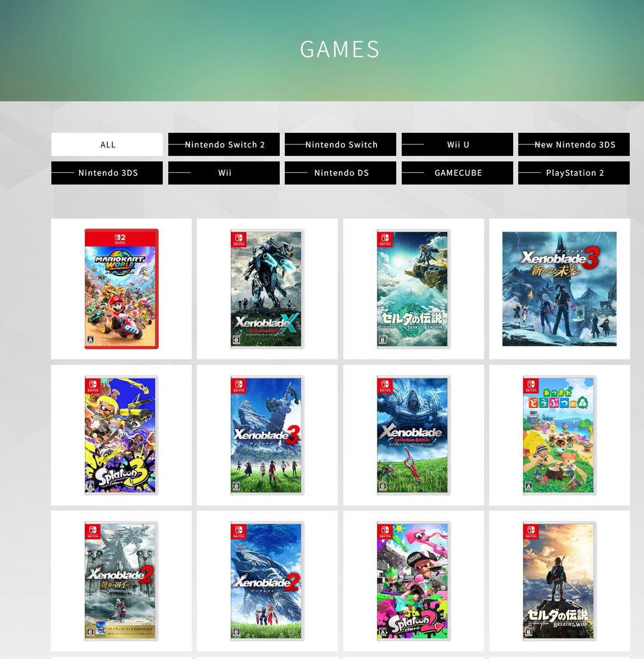Image resolution: width=644 pixels, height=659 pixels.
Task: Open the Xenoblade 3 game cover
Action: coord(267,435)
